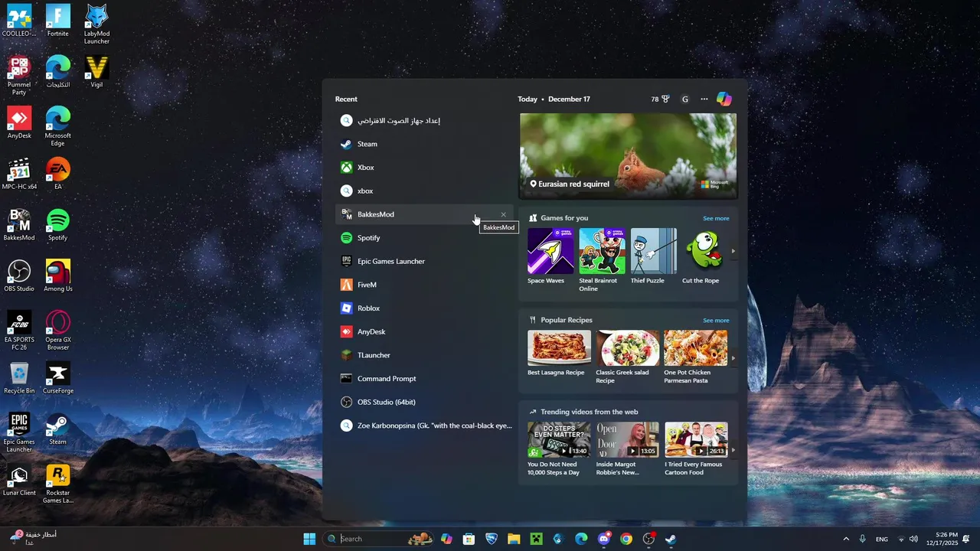Play I Tried Every Famous Cartoon Food video
Screen dimensions: 980x551
click(695, 449)
